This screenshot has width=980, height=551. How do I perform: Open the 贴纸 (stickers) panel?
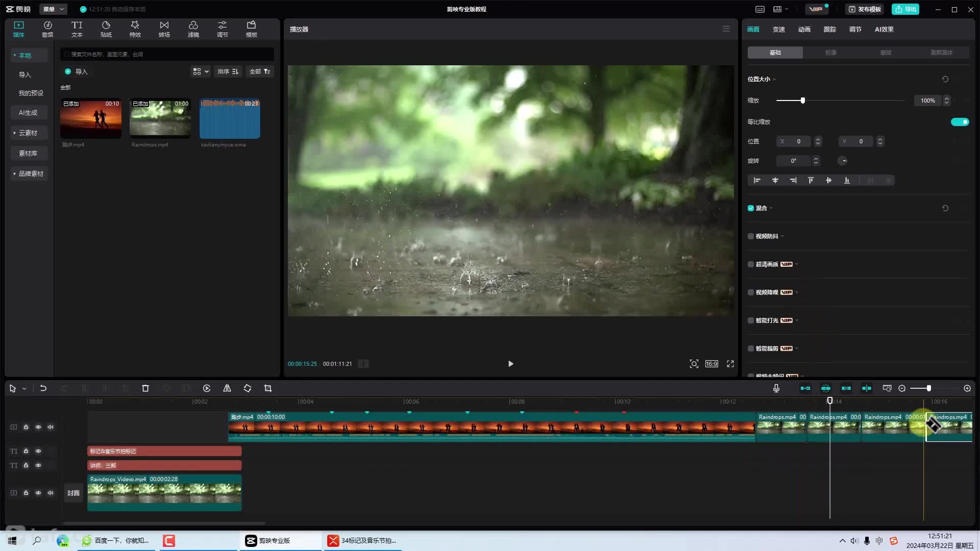pyautogui.click(x=106, y=29)
